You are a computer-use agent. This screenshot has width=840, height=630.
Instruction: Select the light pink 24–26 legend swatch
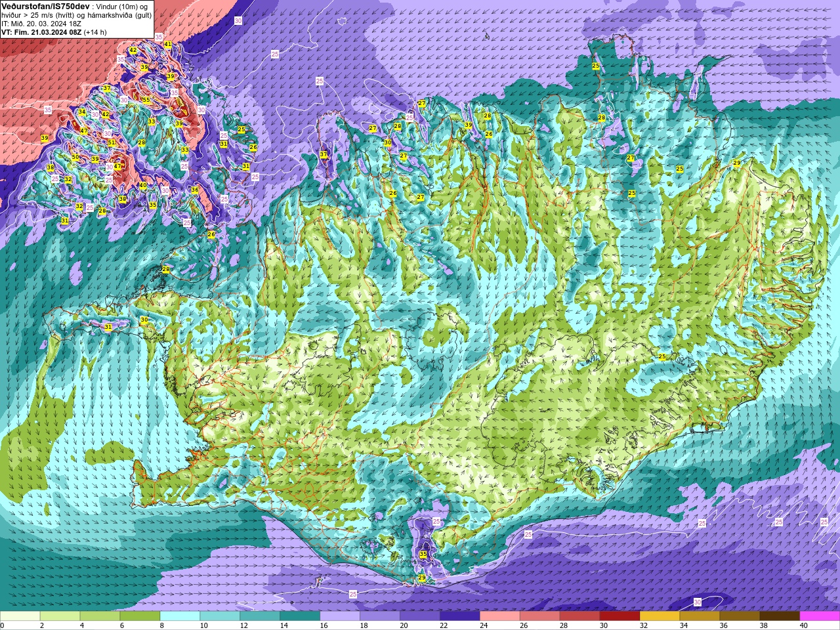tap(501, 616)
